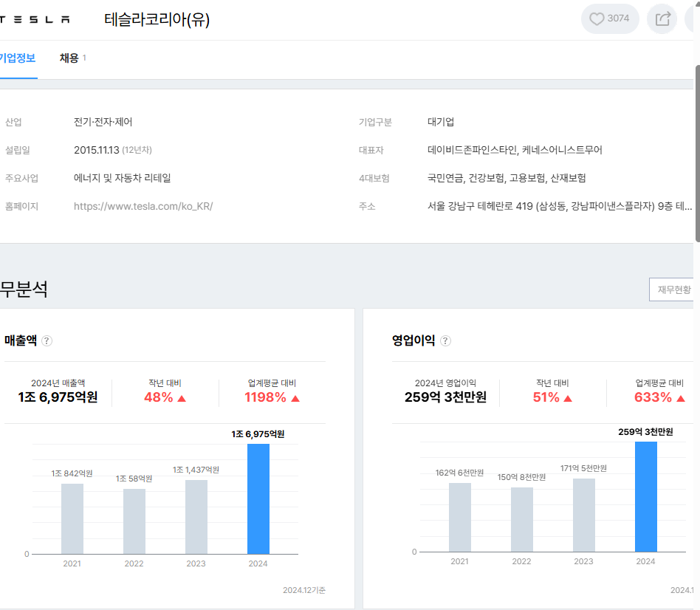Click the Tesla logo
The image size is (700, 610).
pos(35,19)
